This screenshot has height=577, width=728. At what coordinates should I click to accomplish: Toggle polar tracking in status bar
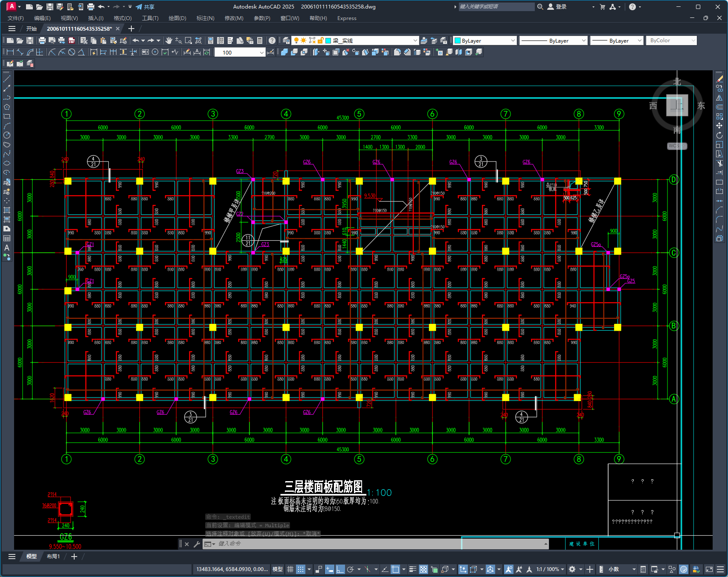coord(351,569)
